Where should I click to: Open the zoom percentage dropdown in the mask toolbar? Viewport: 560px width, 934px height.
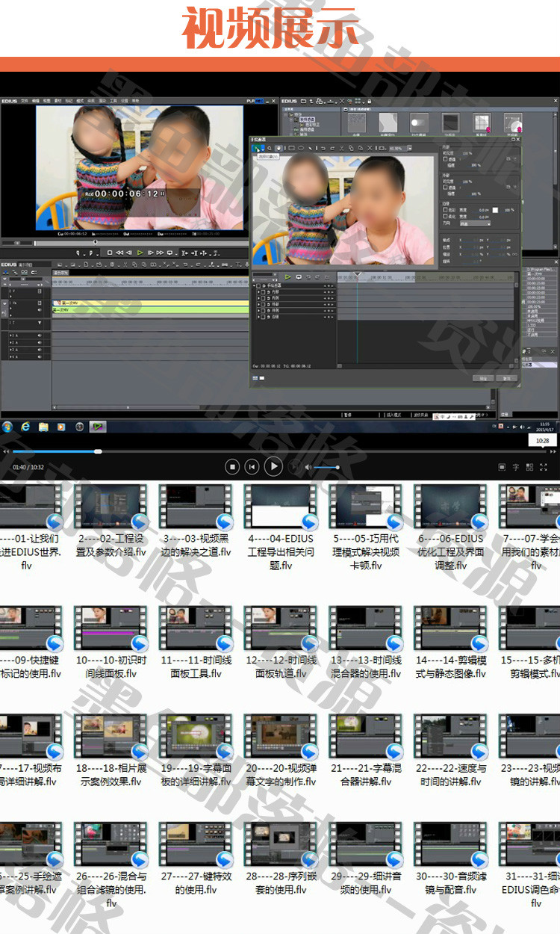pos(409,148)
